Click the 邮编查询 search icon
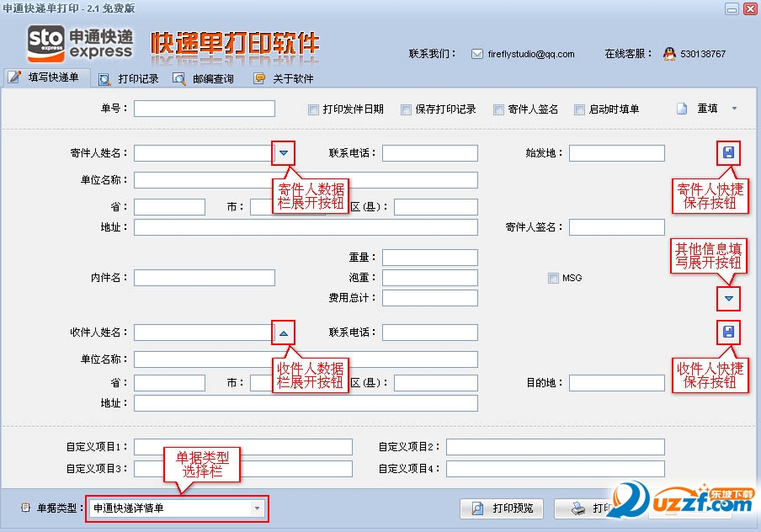 pos(178,79)
